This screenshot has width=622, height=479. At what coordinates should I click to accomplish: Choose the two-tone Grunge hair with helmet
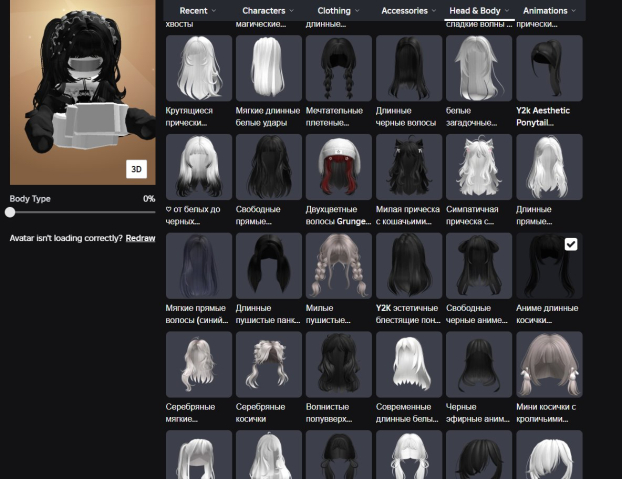(339, 166)
